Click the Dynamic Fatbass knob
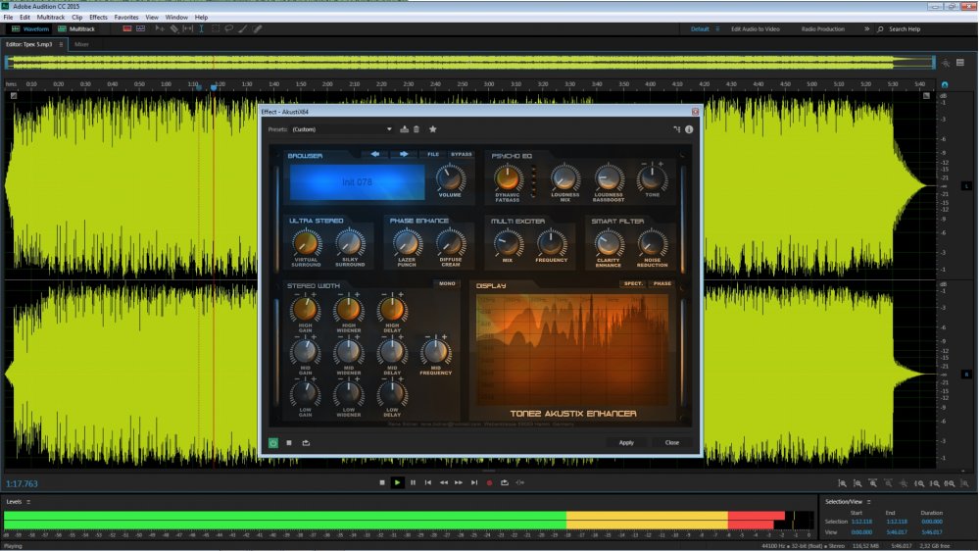 [508, 178]
